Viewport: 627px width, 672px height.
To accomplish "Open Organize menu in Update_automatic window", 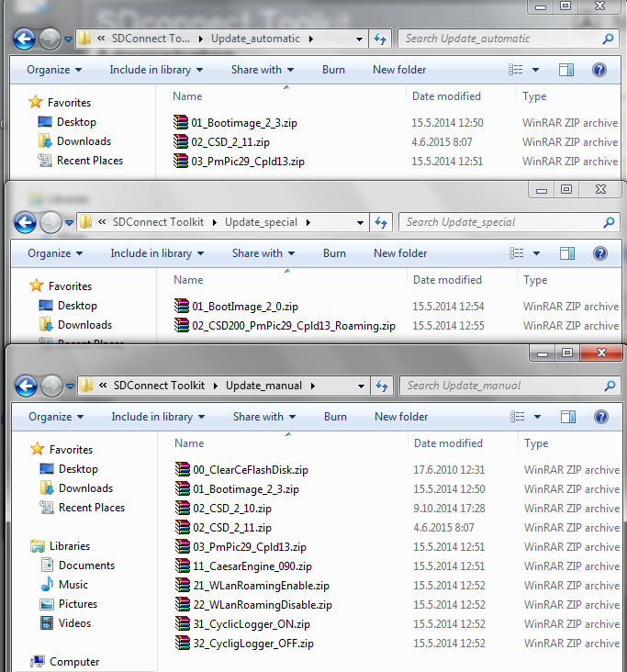I will click(x=54, y=70).
